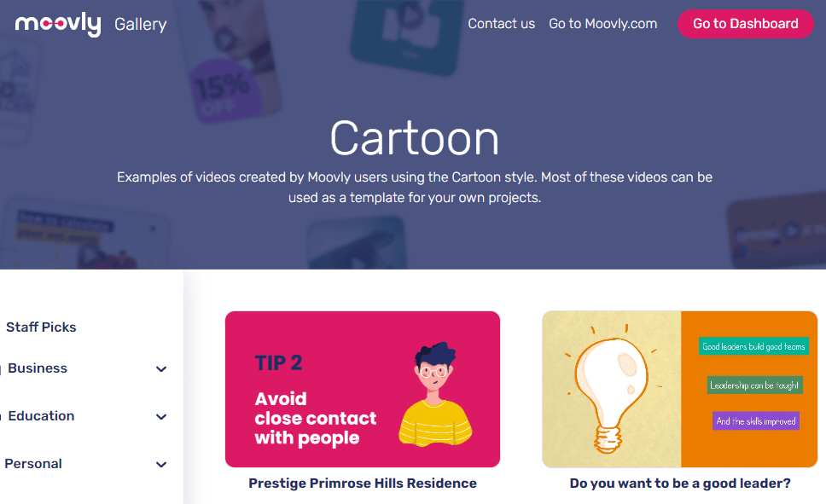The height and width of the screenshot is (504, 826).
Task: Click the Contact us link
Action: [x=501, y=24]
